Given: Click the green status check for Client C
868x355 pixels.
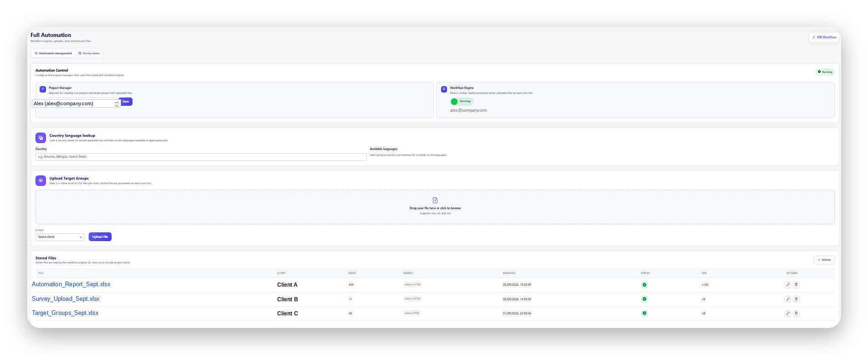Looking at the screenshot, I should click(x=644, y=314).
